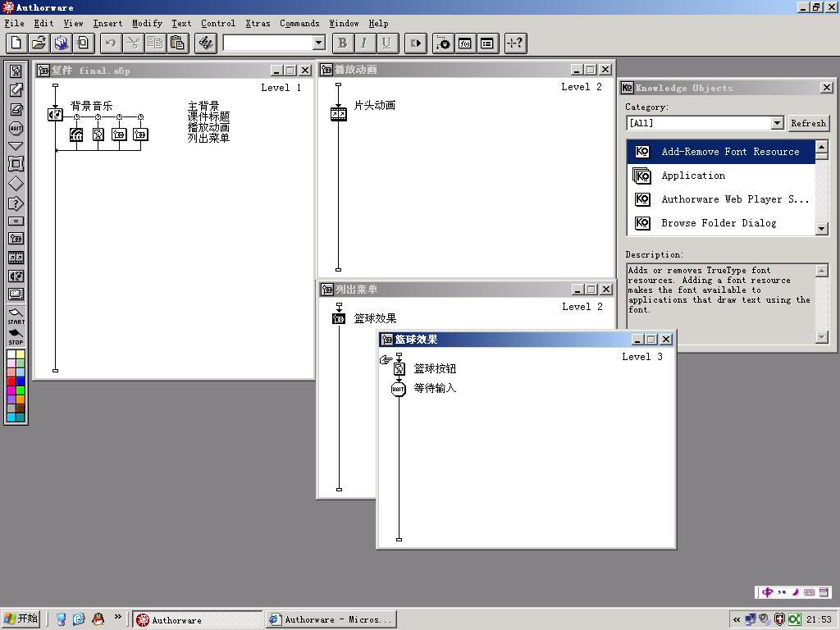Select the Erase icon in the icon palette
This screenshot has width=840, height=630.
click(x=16, y=109)
